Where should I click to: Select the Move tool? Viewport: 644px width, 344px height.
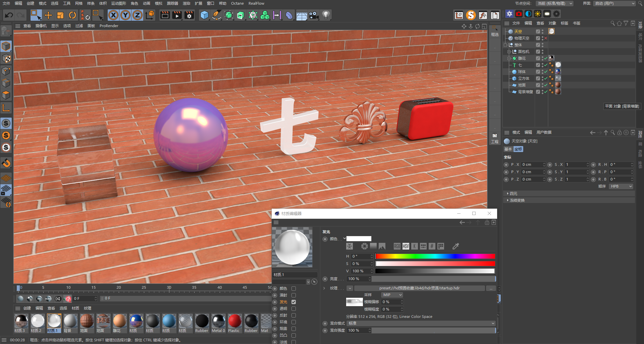[48, 15]
